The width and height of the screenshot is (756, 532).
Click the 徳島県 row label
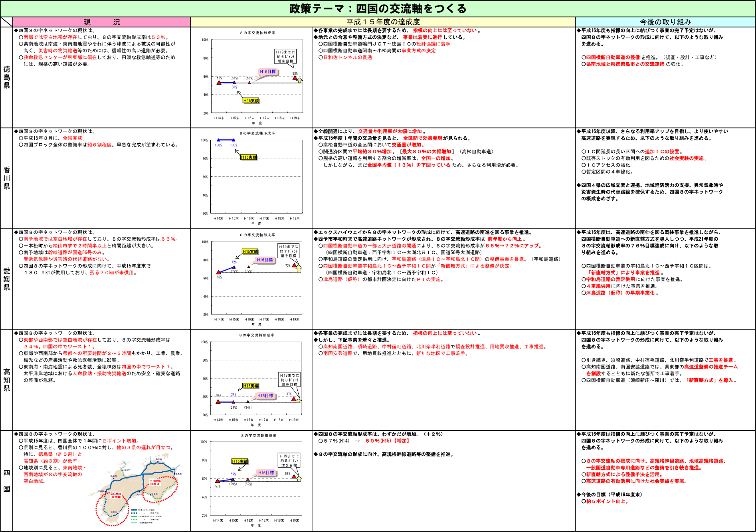tap(7, 77)
